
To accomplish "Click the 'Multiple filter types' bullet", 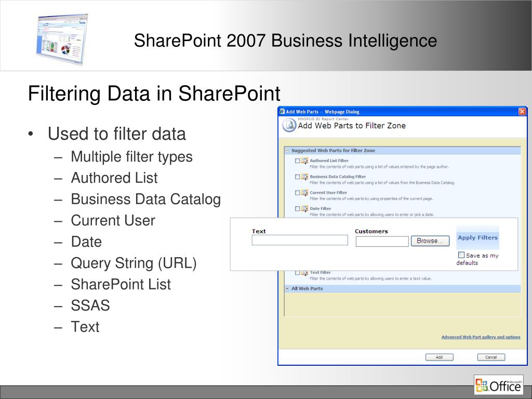I will pyautogui.click(x=131, y=157).
